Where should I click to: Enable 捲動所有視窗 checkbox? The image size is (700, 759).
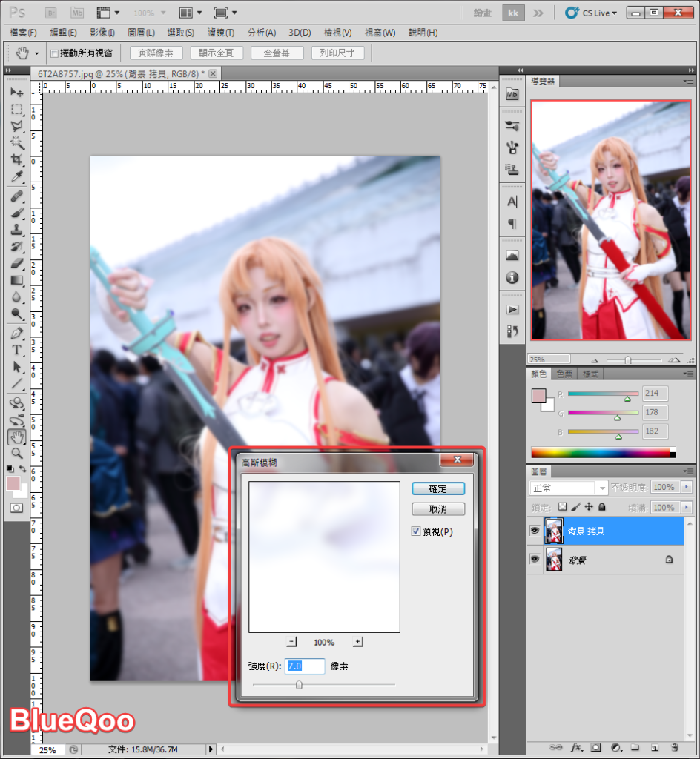(54, 53)
